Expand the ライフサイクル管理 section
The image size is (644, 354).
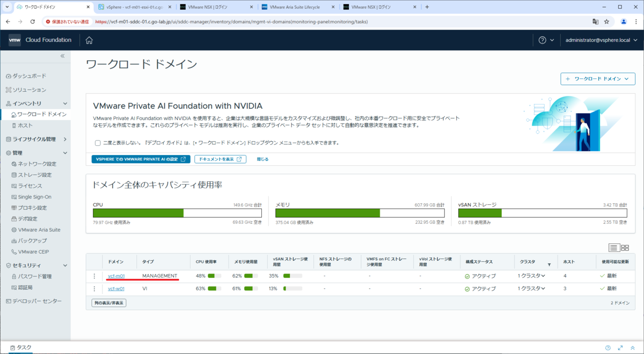65,139
